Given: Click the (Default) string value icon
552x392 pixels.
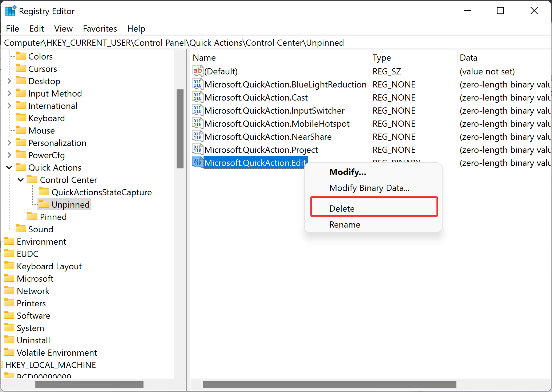Looking at the screenshot, I should (198, 71).
